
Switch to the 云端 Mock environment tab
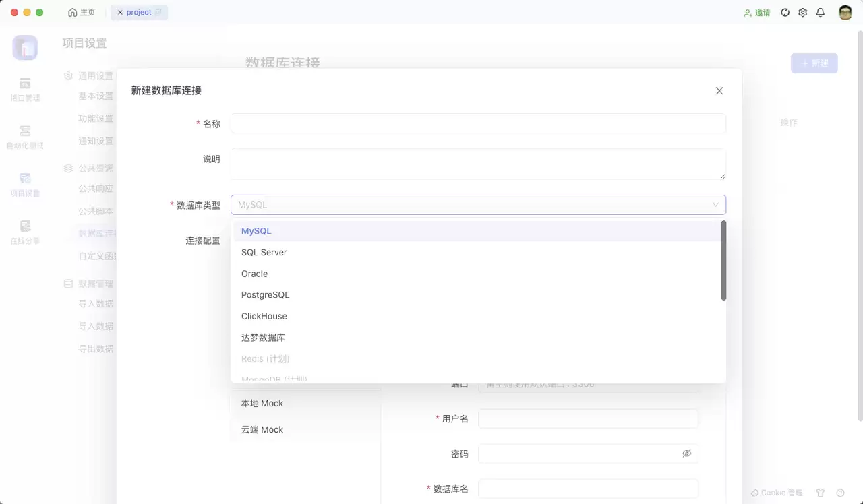[x=305, y=429]
